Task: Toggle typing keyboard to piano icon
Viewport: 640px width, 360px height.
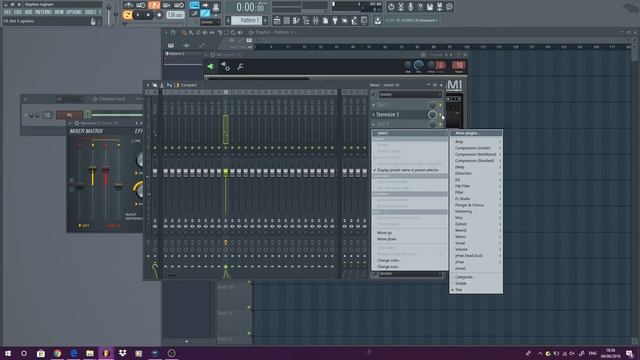Action: pos(194,5)
